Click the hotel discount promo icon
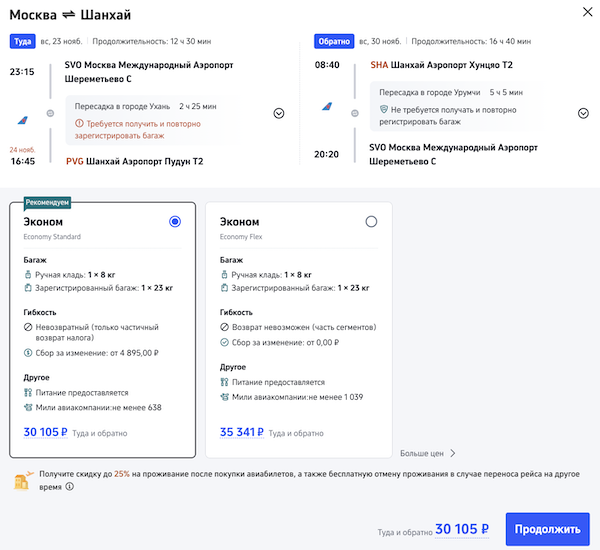Image resolution: width=600 pixels, height=550 pixels. [22, 481]
